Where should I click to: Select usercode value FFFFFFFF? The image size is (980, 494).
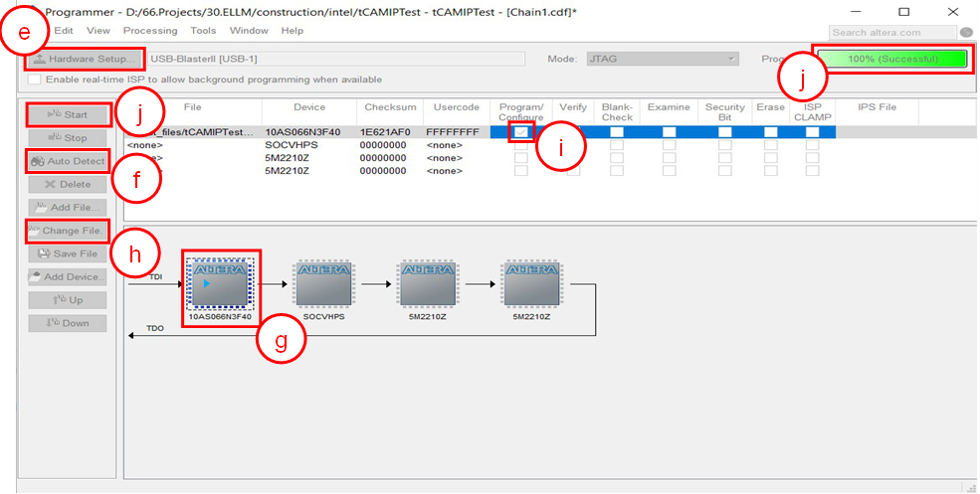[453, 132]
